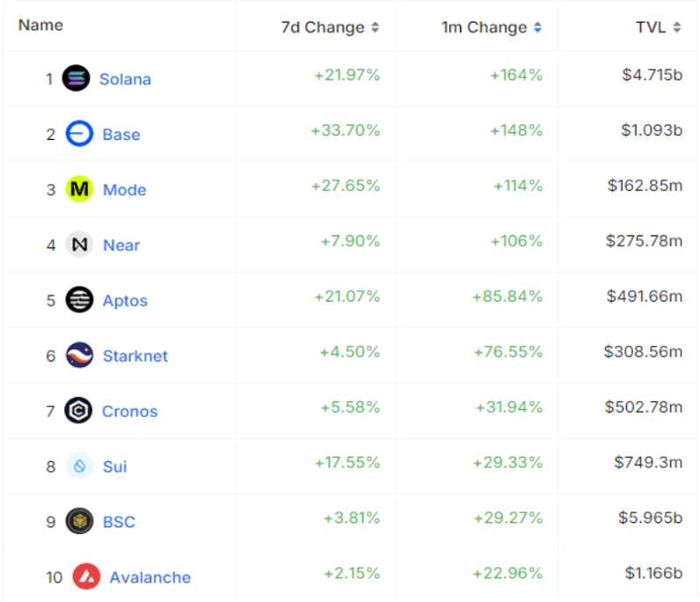This screenshot has height=602, width=700.
Task: Open the Near chain link
Action: [x=121, y=246]
